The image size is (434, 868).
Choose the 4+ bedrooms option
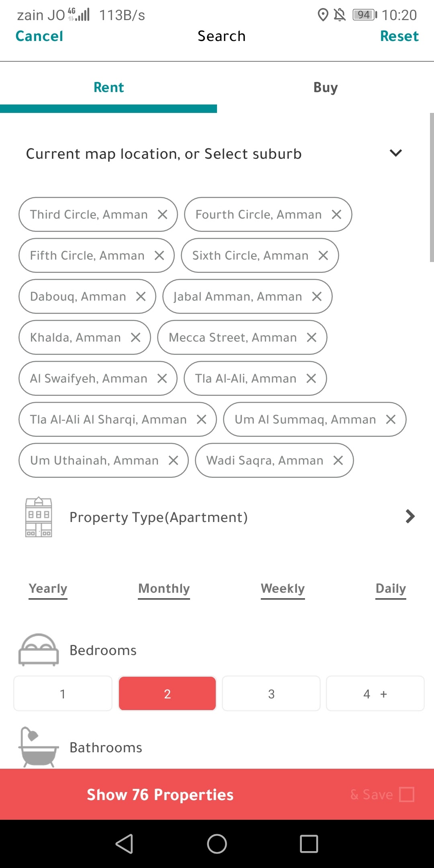tap(375, 694)
